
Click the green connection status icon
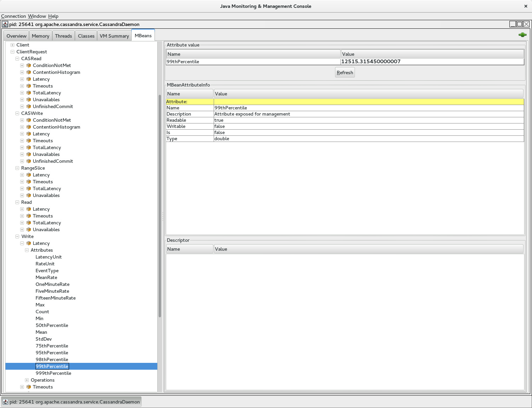[x=522, y=35]
